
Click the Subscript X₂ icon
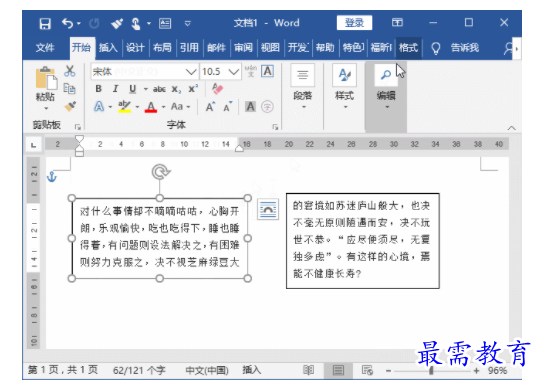176,89
